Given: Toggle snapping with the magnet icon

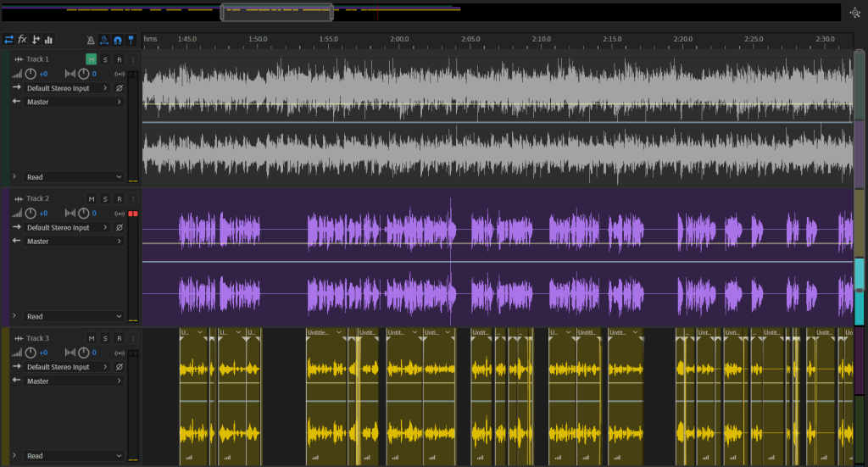Looking at the screenshot, I should click(117, 39).
